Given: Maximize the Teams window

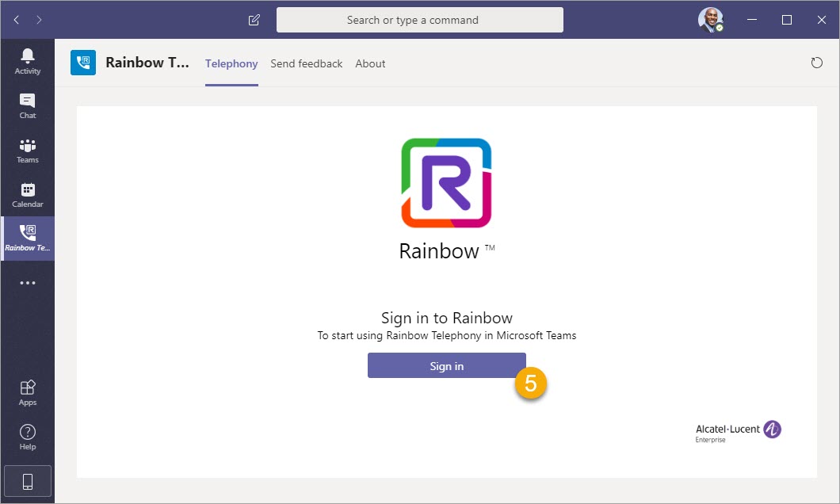Looking at the screenshot, I should [786, 20].
